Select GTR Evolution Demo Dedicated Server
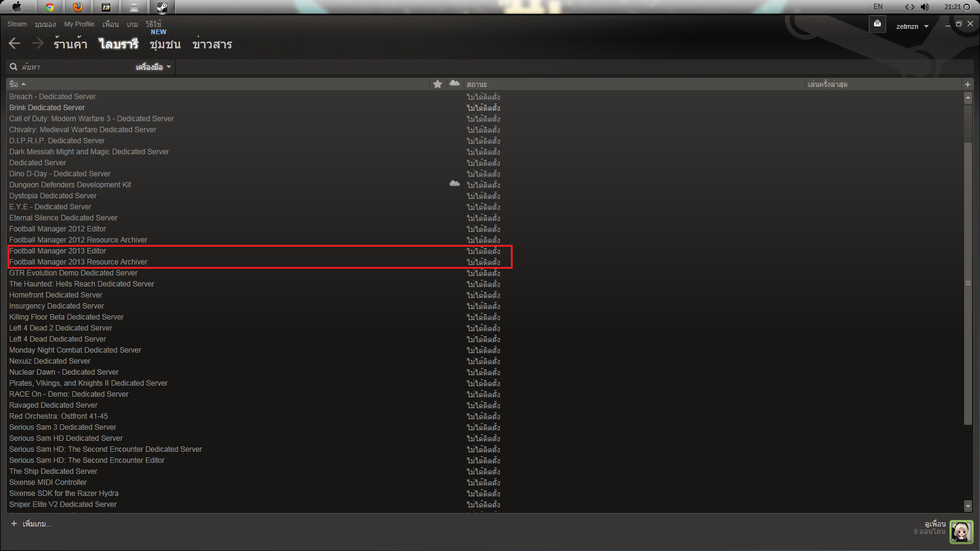This screenshot has width=980, height=551. coord(73,273)
